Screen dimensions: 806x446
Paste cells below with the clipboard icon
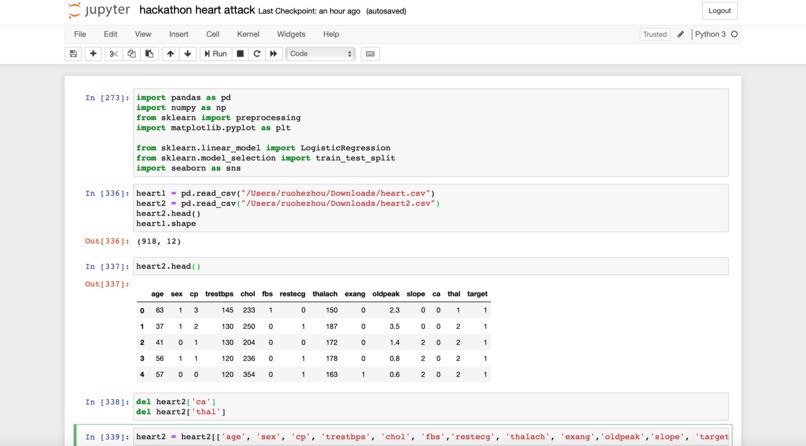[150, 53]
